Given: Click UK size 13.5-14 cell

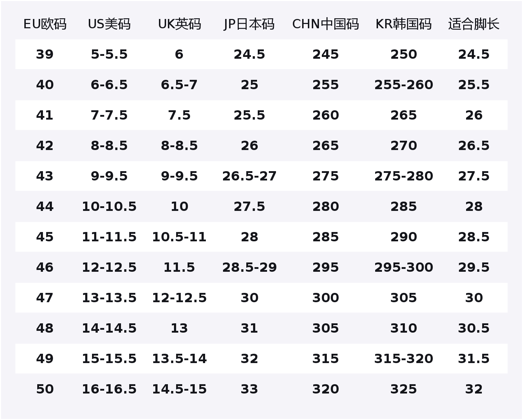Looking at the screenshot, I should (x=179, y=359).
